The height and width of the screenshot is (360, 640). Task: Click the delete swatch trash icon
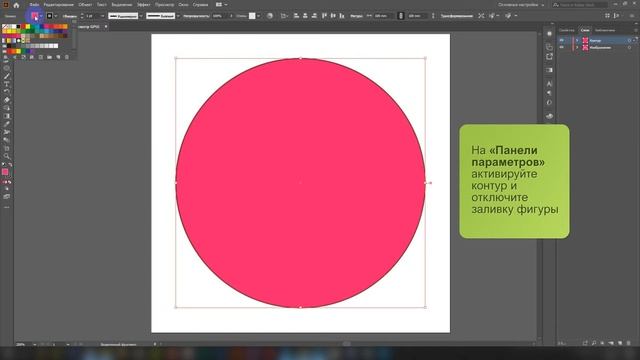click(67, 57)
